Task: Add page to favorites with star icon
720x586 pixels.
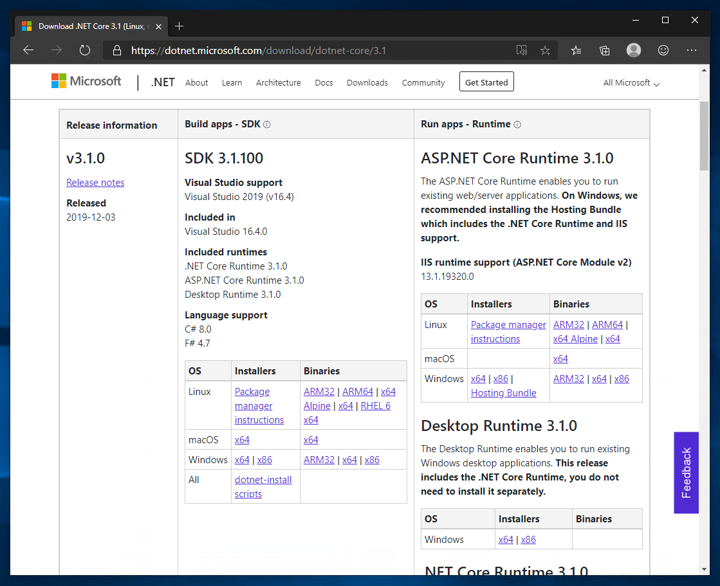Action: click(x=545, y=51)
